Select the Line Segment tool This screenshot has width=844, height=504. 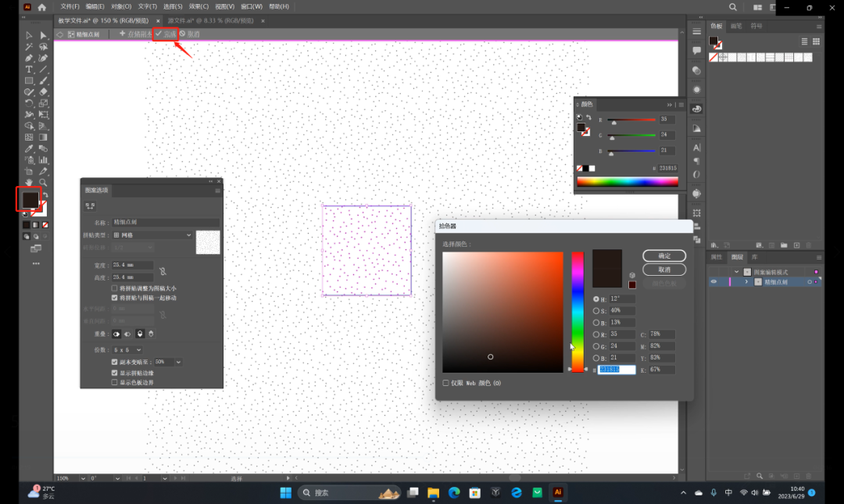pos(43,70)
